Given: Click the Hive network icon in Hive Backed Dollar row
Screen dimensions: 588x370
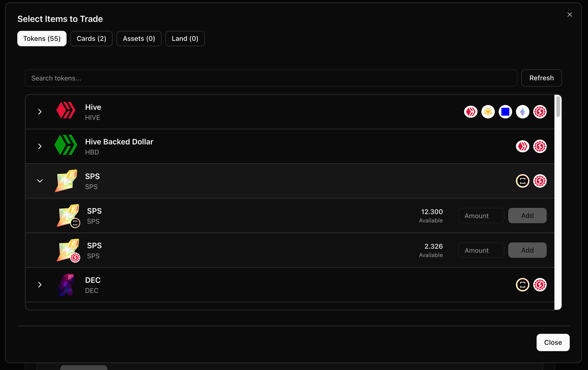Looking at the screenshot, I should click(522, 146).
